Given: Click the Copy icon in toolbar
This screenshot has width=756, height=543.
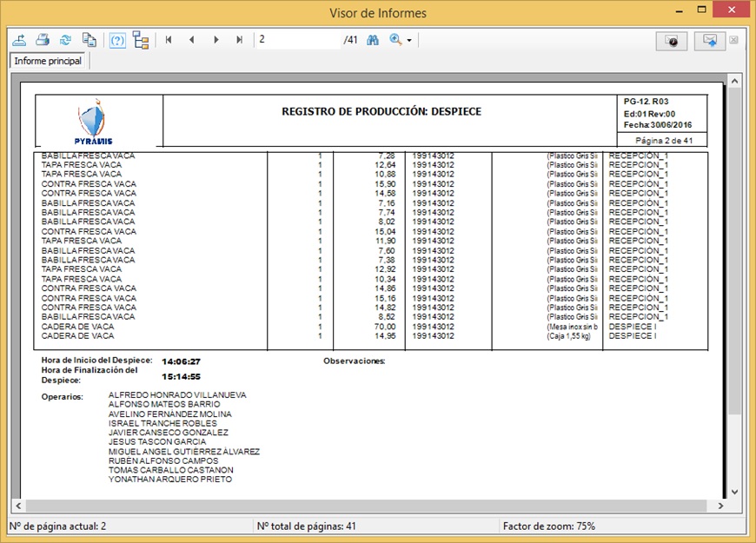Looking at the screenshot, I should tap(89, 40).
